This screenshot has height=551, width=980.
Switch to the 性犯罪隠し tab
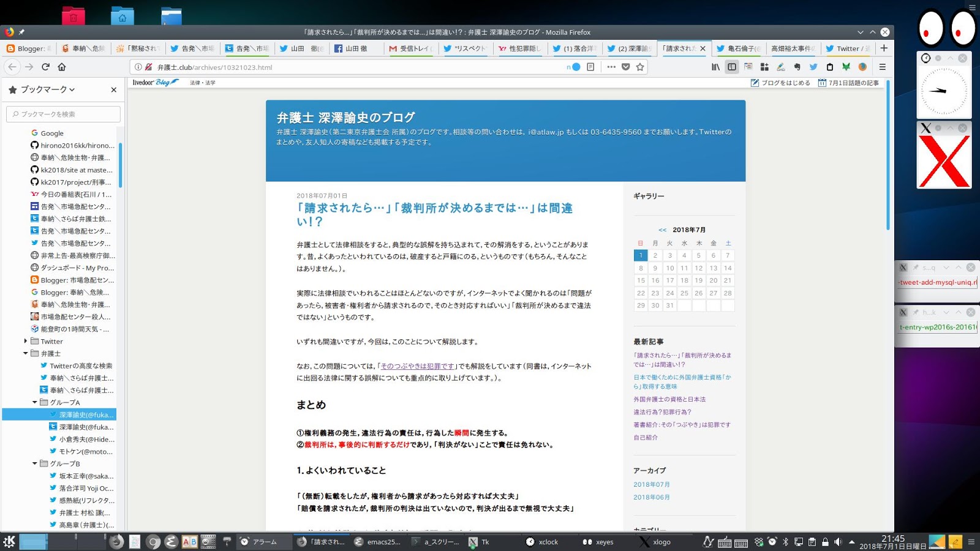(x=519, y=48)
